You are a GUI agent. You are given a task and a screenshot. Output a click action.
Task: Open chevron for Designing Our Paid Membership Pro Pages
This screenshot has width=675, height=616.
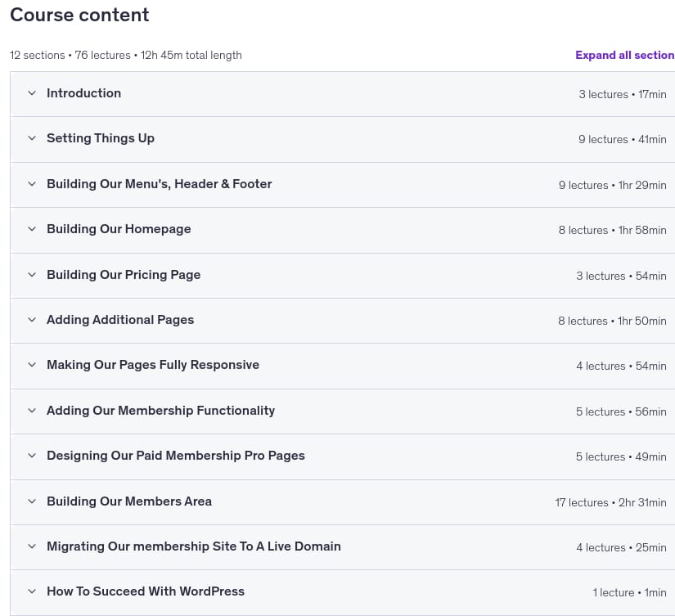[32, 456]
